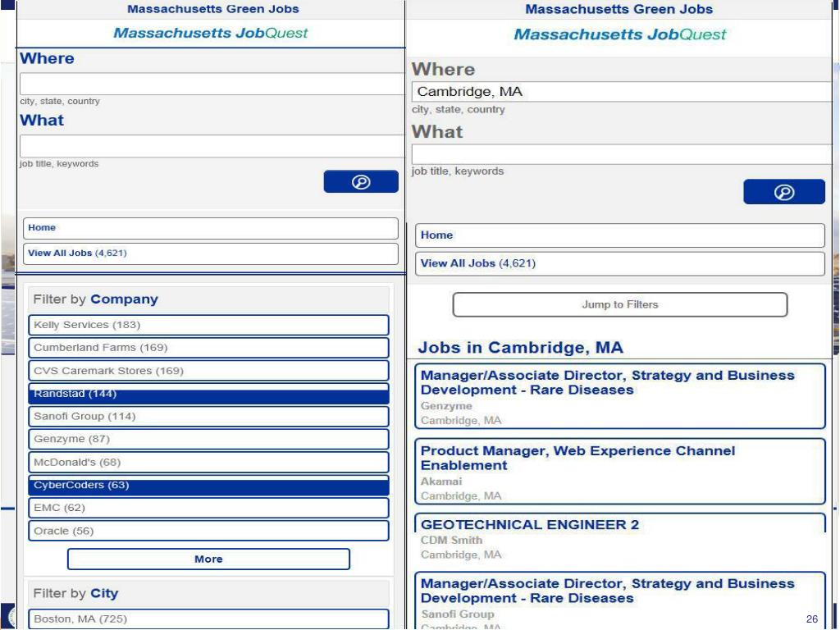840x630 pixels.
Task: Click the search magnifier button in right panel
Action: pos(783,192)
